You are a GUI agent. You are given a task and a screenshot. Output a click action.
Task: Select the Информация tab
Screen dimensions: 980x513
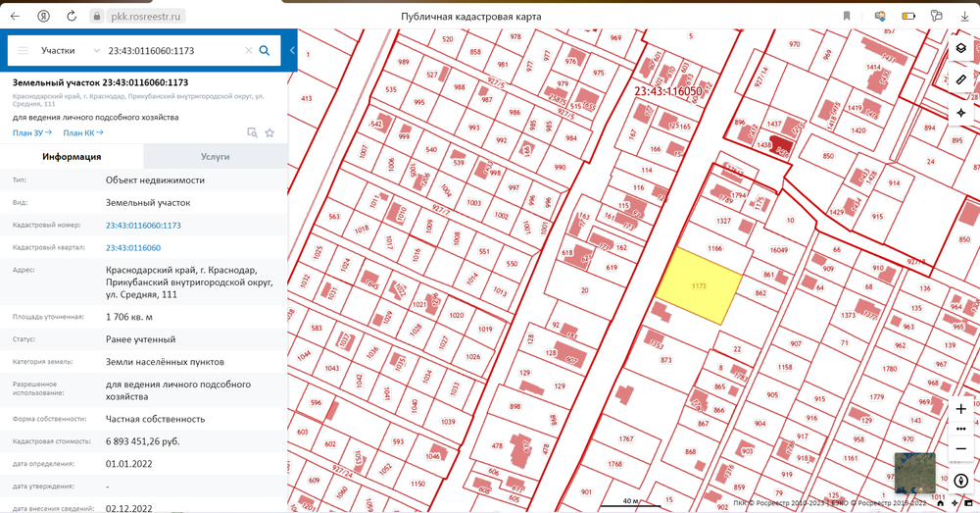click(x=72, y=157)
